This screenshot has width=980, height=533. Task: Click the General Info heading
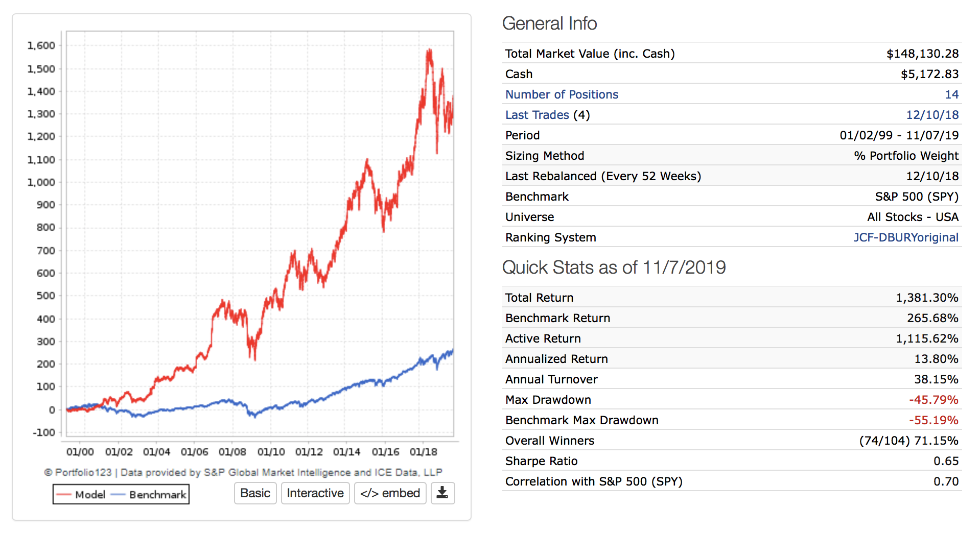point(549,23)
